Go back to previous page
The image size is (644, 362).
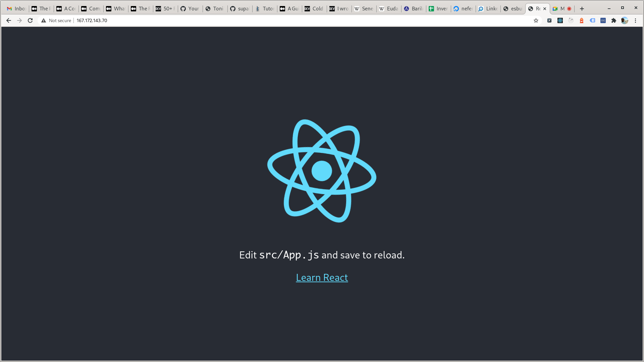(9, 20)
